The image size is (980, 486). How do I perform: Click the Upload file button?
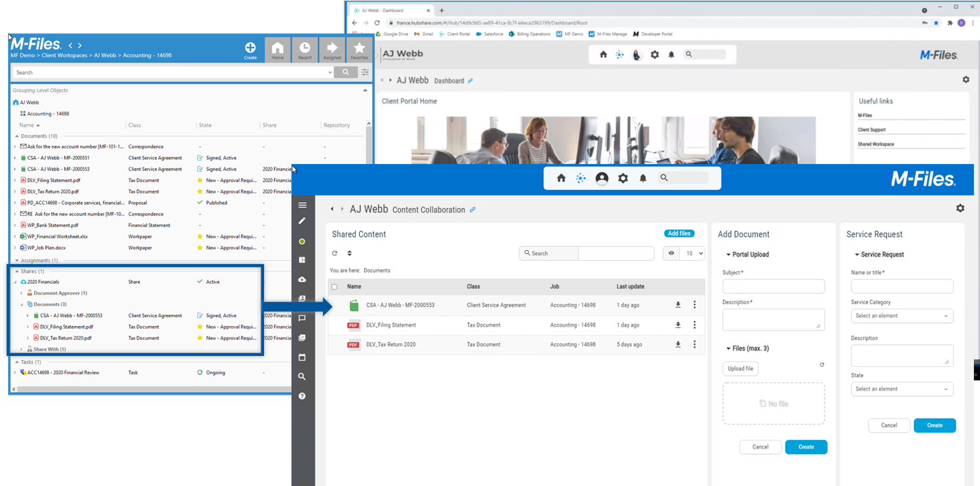pos(740,369)
